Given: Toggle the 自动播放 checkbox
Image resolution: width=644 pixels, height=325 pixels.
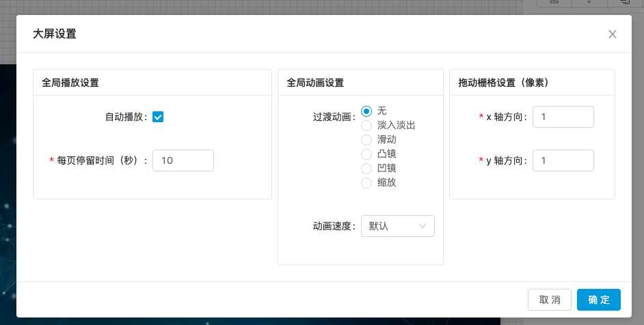Looking at the screenshot, I should 158,117.
